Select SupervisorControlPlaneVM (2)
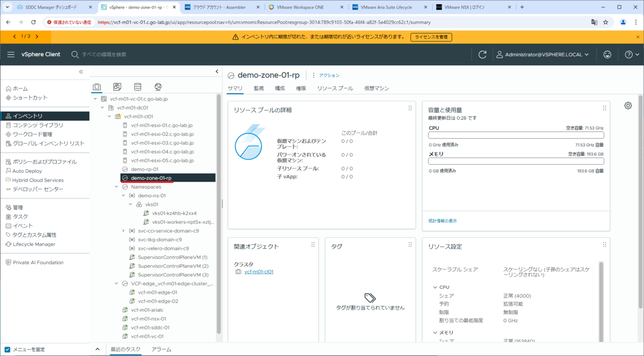The height and width of the screenshot is (356, 644). (173, 266)
